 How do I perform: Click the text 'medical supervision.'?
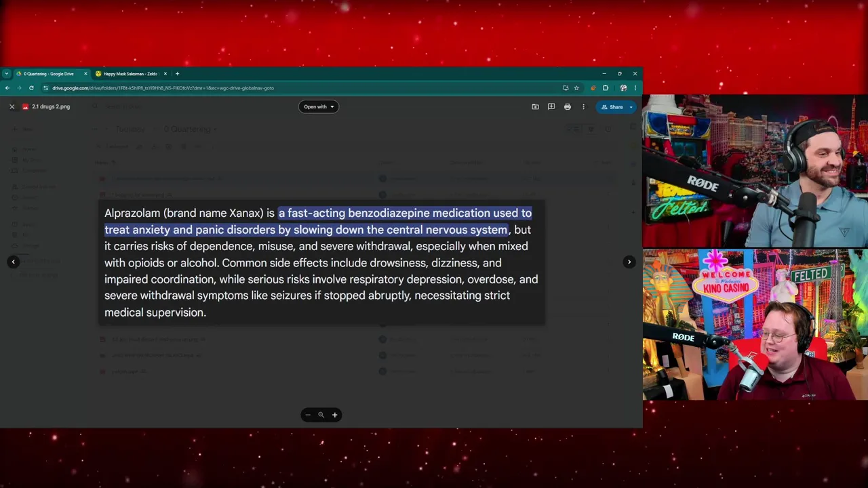155,312
